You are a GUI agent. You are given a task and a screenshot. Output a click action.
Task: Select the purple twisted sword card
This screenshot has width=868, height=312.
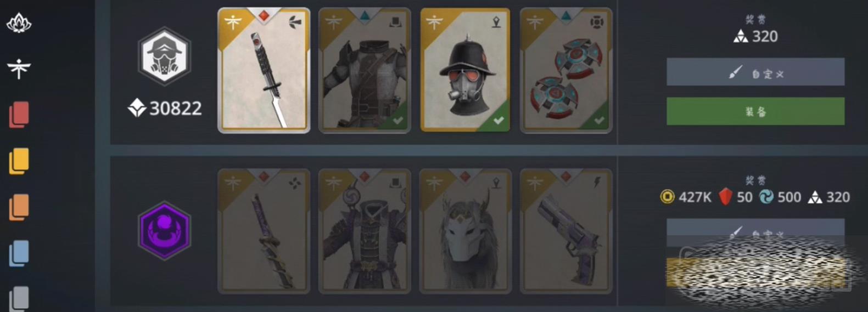click(264, 231)
